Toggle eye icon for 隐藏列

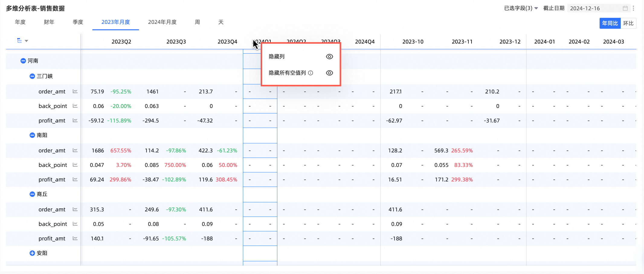pyautogui.click(x=329, y=57)
